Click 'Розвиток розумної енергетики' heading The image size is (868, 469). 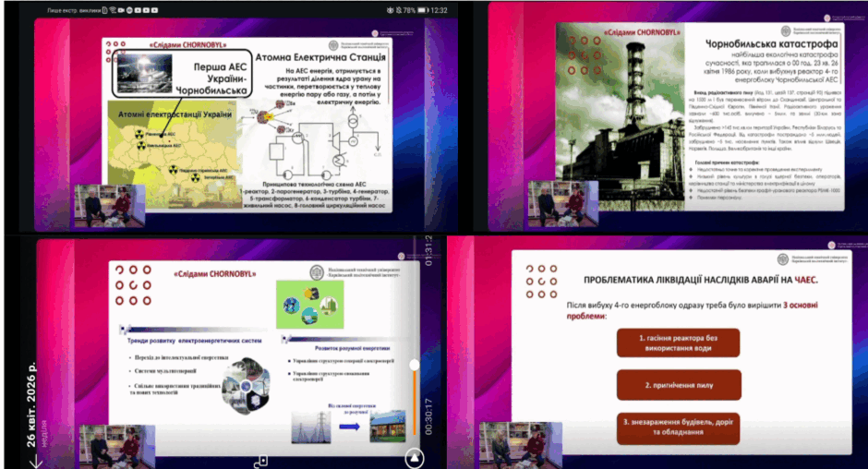click(x=352, y=348)
